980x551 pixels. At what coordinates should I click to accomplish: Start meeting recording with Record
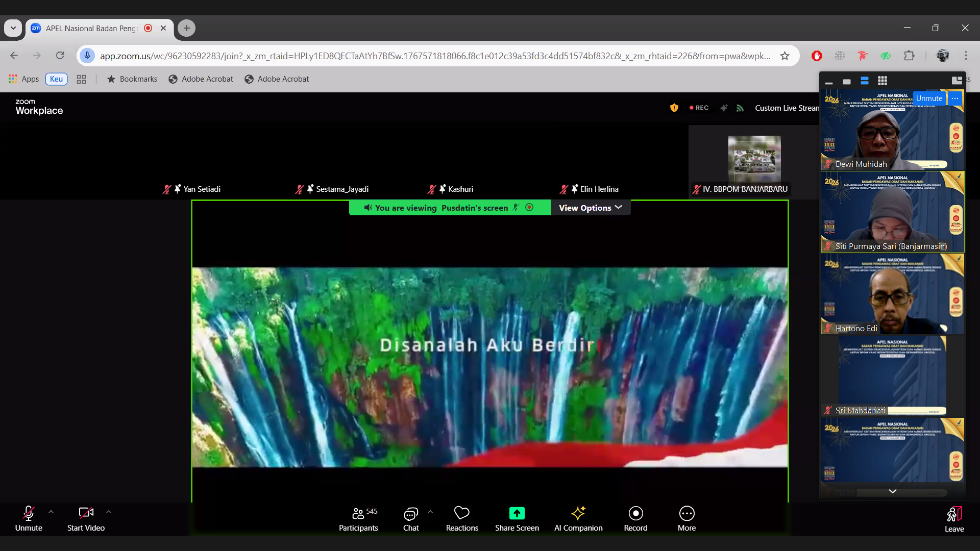pos(635,518)
